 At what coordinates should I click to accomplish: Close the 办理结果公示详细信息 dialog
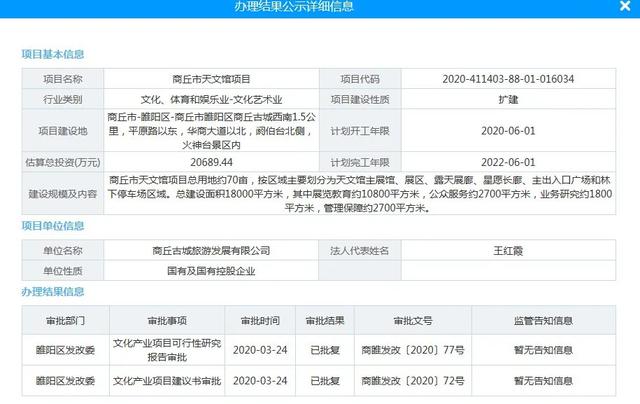tap(625, 6)
